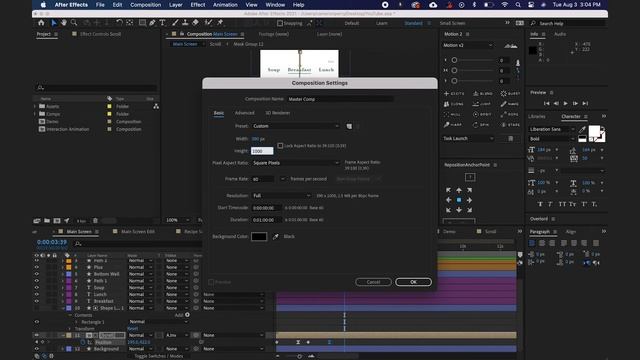
Task: Select the Clone Stamp tool
Action: (185, 23)
